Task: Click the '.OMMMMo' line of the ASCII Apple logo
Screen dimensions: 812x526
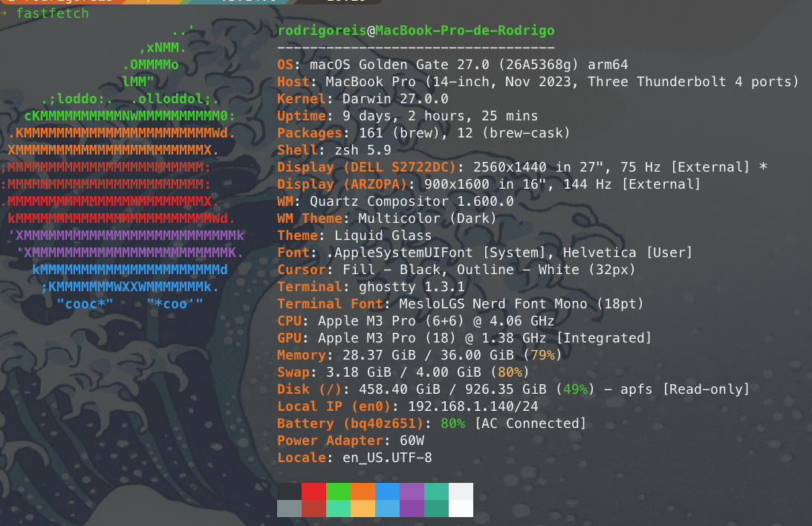Action: click(151, 65)
